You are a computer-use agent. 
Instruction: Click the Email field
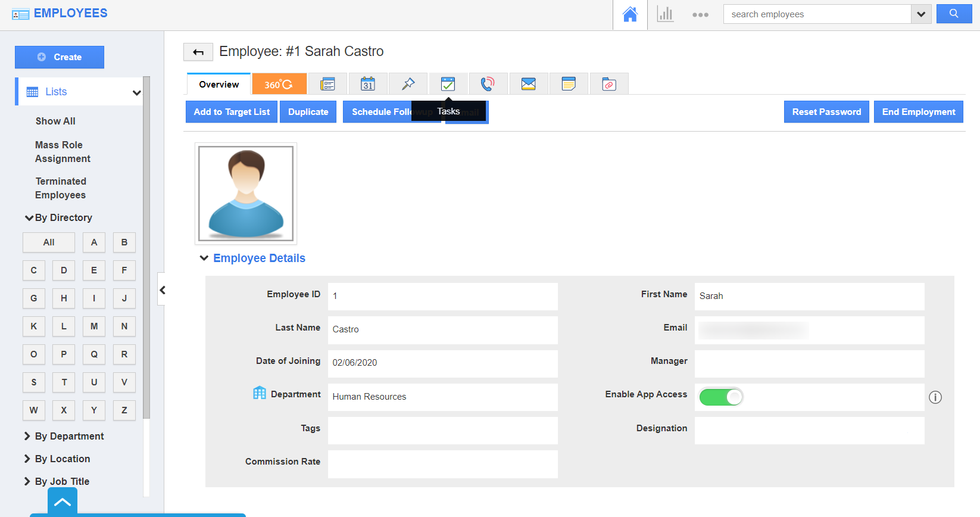(809, 330)
